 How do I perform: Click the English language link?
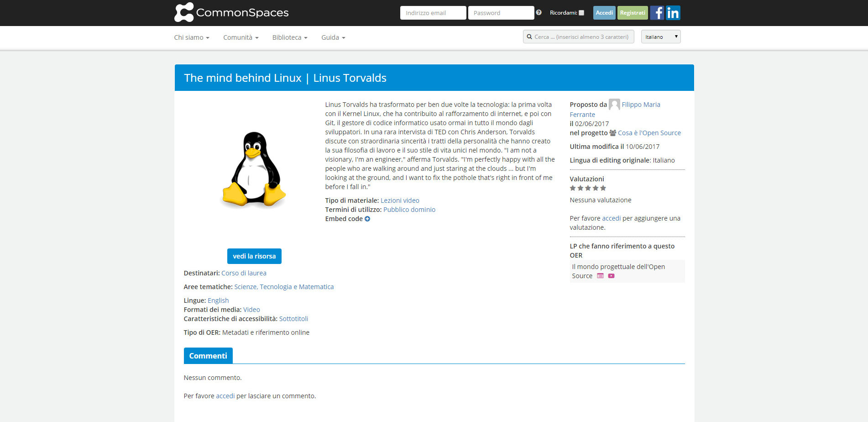click(218, 301)
